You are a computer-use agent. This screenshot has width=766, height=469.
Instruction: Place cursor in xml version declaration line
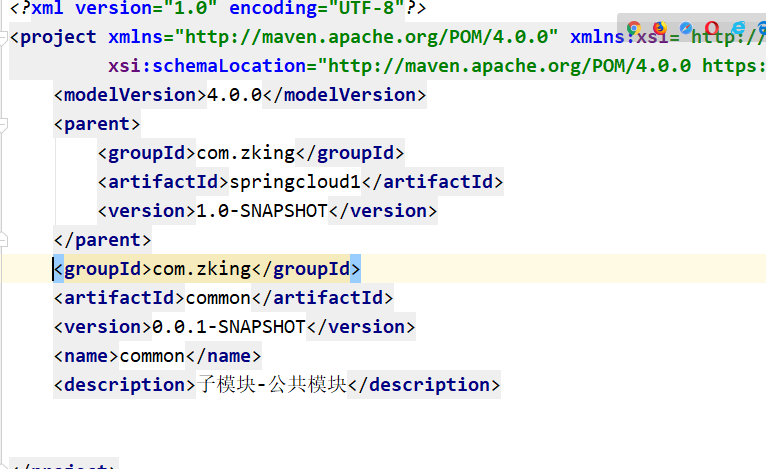click(x=218, y=8)
